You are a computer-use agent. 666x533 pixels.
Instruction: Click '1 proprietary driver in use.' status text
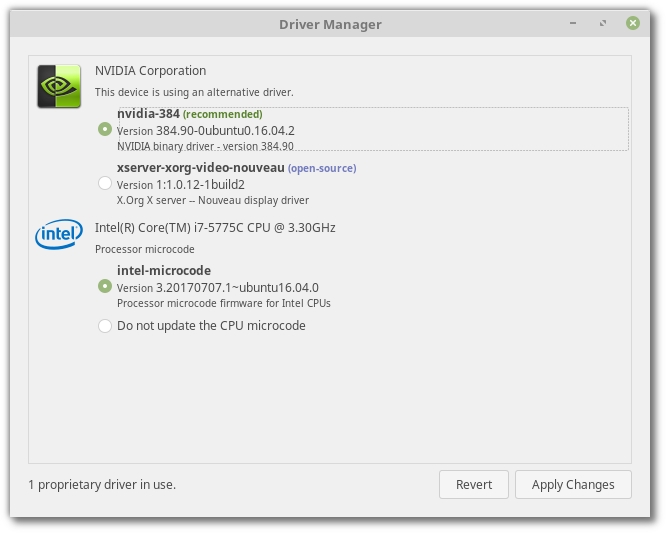coord(102,485)
